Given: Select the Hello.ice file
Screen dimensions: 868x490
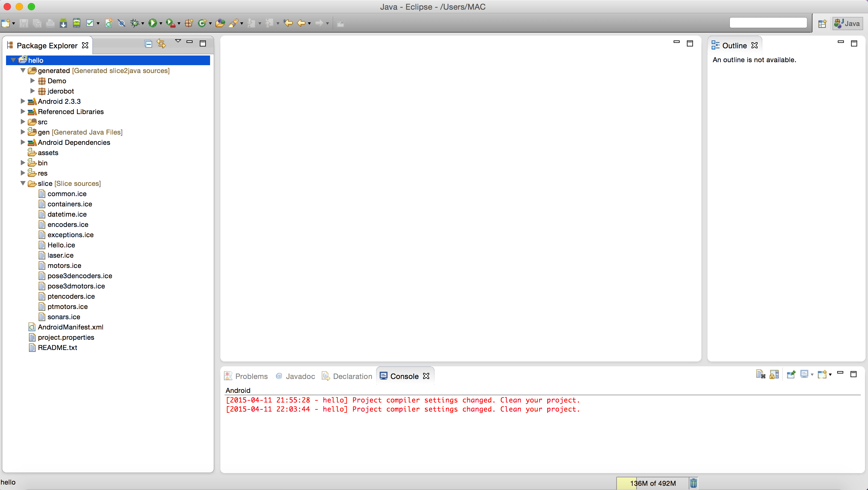Looking at the screenshot, I should (61, 245).
